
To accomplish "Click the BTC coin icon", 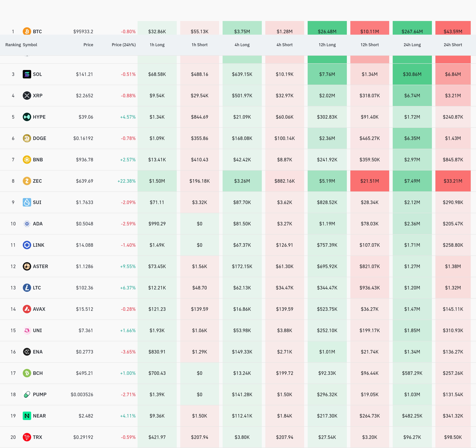I will pos(27,31).
